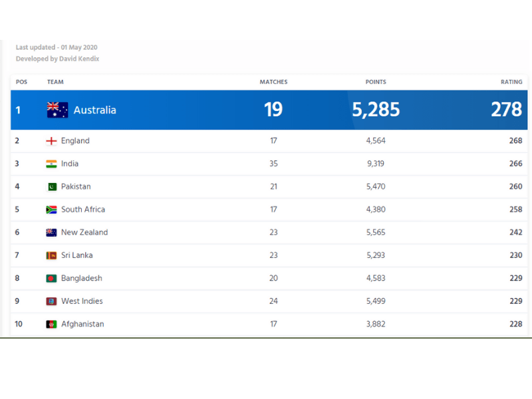Click the India flag icon
The height and width of the screenshot is (399, 532).
[x=51, y=164]
